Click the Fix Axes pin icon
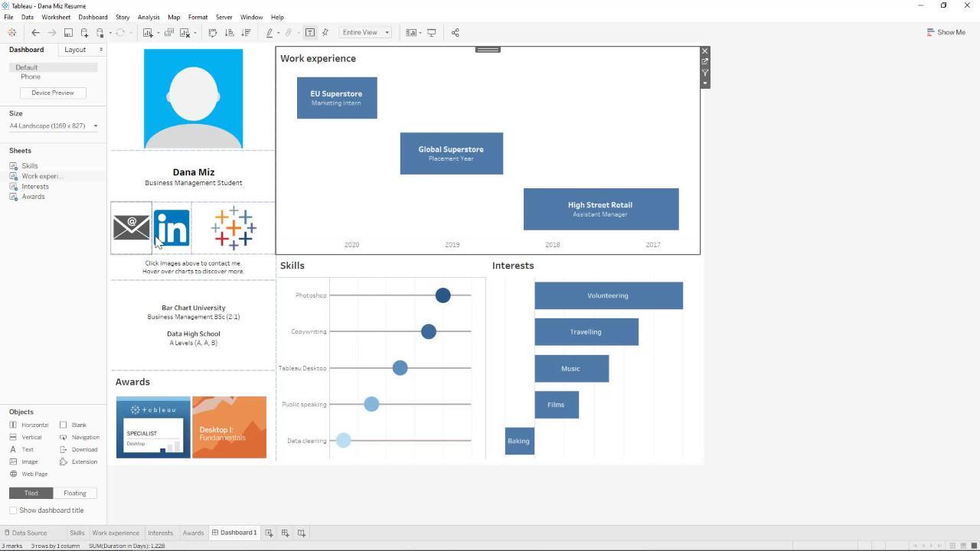 click(x=325, y=32)
